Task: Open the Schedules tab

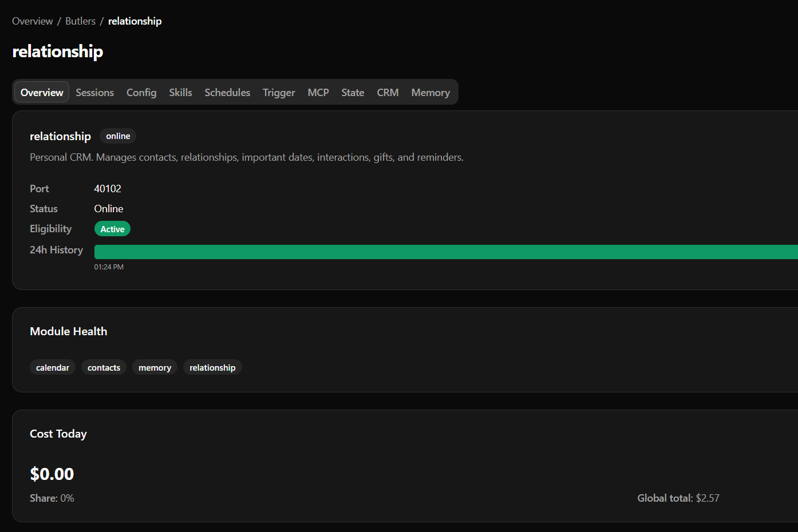Action: [227, 92]
